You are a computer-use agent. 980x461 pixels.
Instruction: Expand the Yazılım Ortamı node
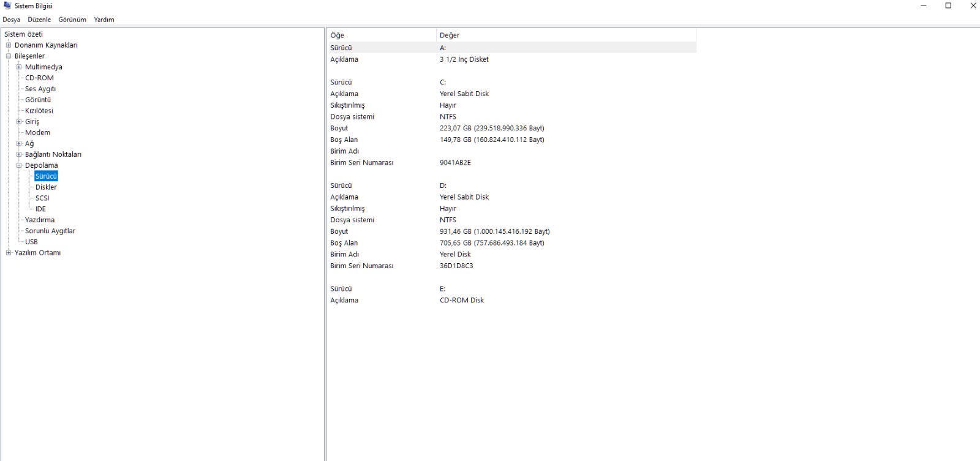pos(9,253)
